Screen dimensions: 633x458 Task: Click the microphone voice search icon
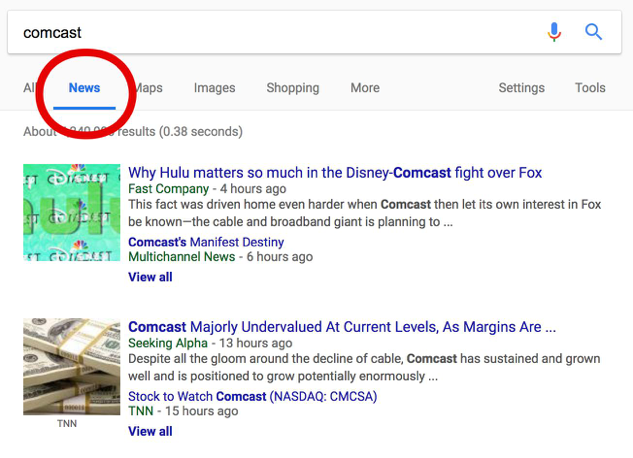[554, 32]
